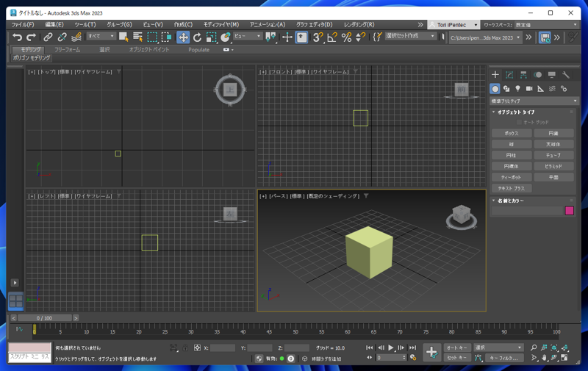Click the Edit Named Selection Sets icon
Image resolution: width=588 pixels, height=371 pixels.
pyautogui.click(x=377, y=37)
